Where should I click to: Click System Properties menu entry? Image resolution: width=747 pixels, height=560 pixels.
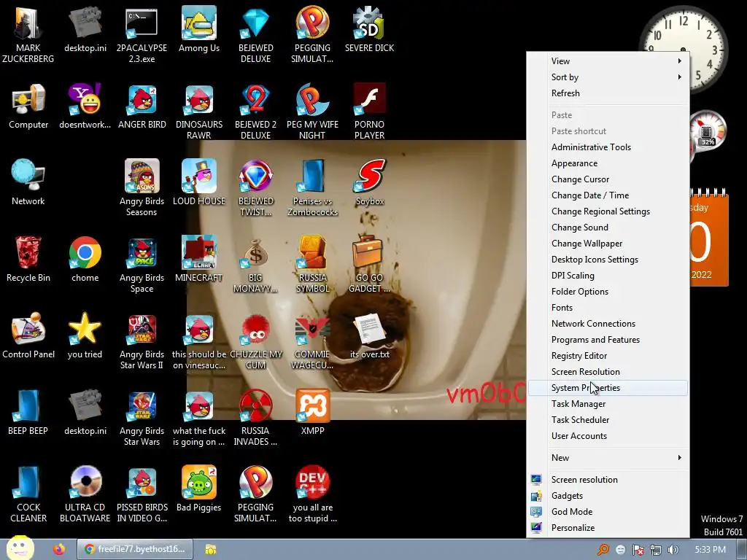608,388
